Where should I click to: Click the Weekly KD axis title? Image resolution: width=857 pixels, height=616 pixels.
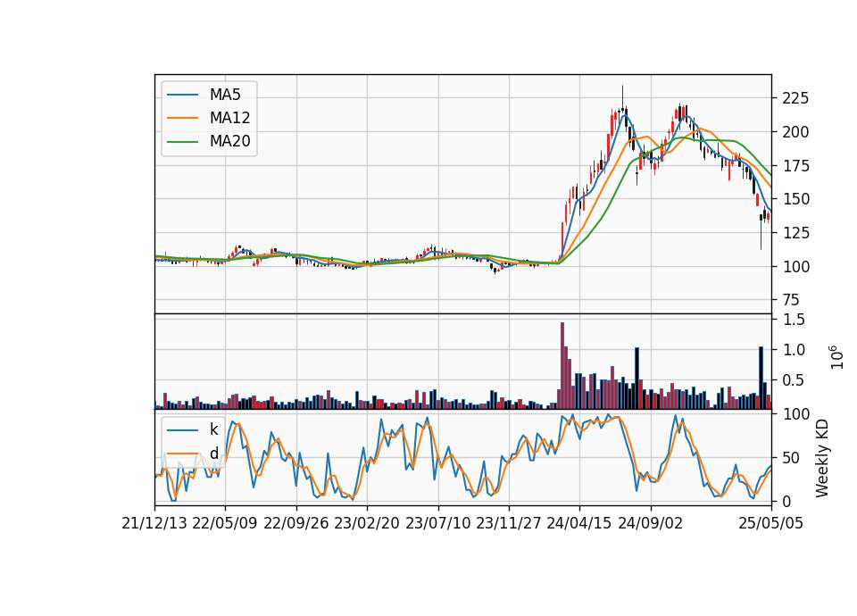pos(822,459)
